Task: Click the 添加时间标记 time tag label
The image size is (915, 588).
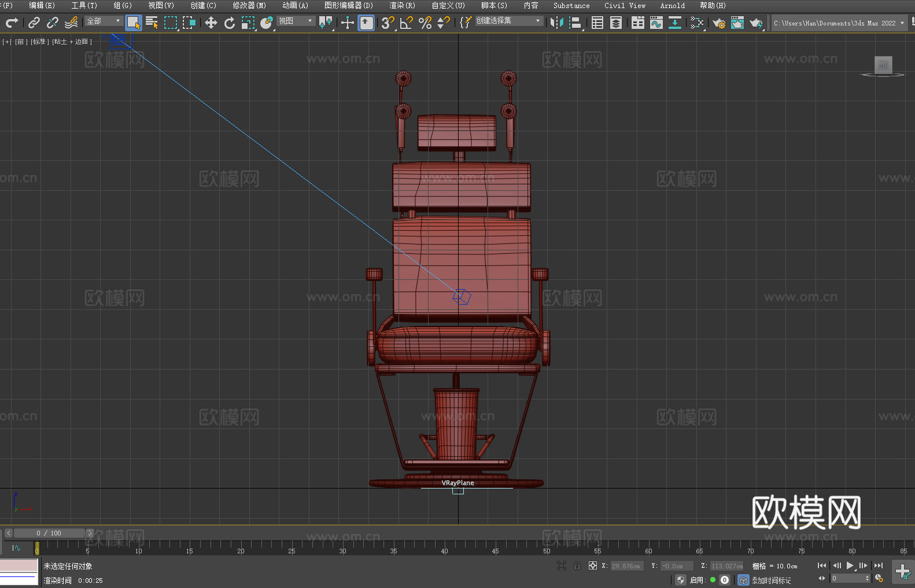Action: click(x=771, y=580)
